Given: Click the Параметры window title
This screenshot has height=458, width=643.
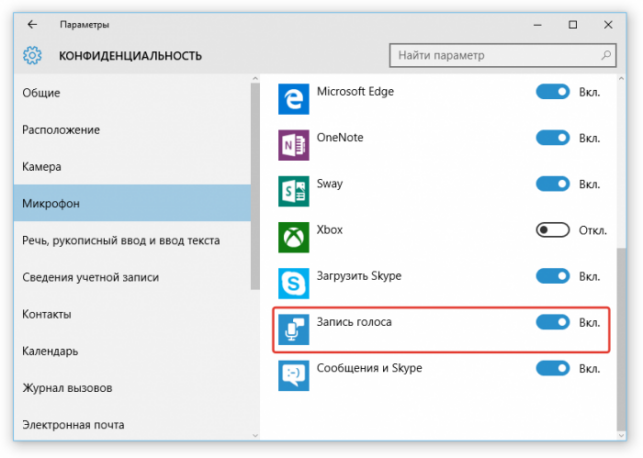Looking at the screenshot, I should 84,25.
